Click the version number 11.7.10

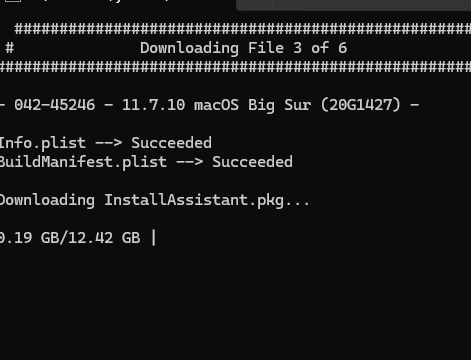pyautogui.click(x=153, y=105)
